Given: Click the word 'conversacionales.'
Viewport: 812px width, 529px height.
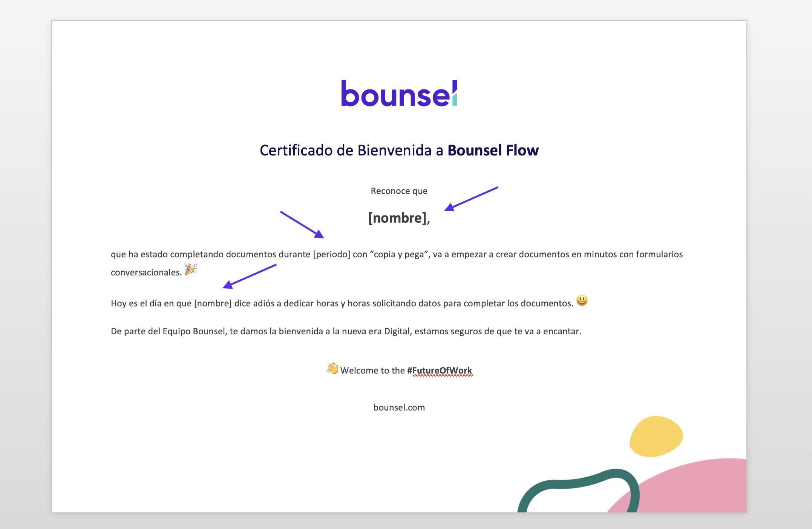Looking at the screenshot, I should [146, 272].
